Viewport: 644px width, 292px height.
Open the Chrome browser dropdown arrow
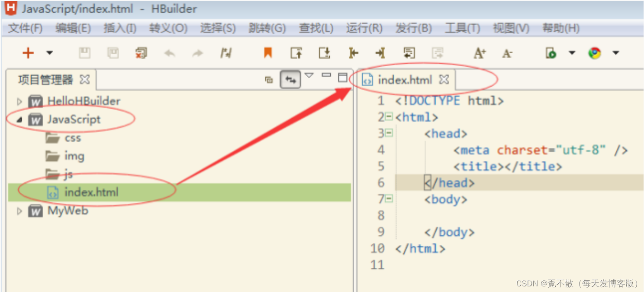point(616,53)
